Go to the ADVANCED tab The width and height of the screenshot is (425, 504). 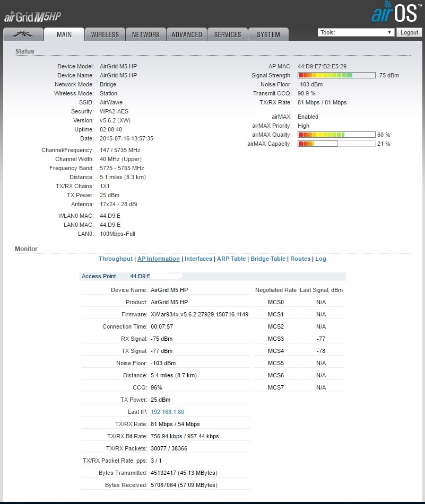point(187,34)
